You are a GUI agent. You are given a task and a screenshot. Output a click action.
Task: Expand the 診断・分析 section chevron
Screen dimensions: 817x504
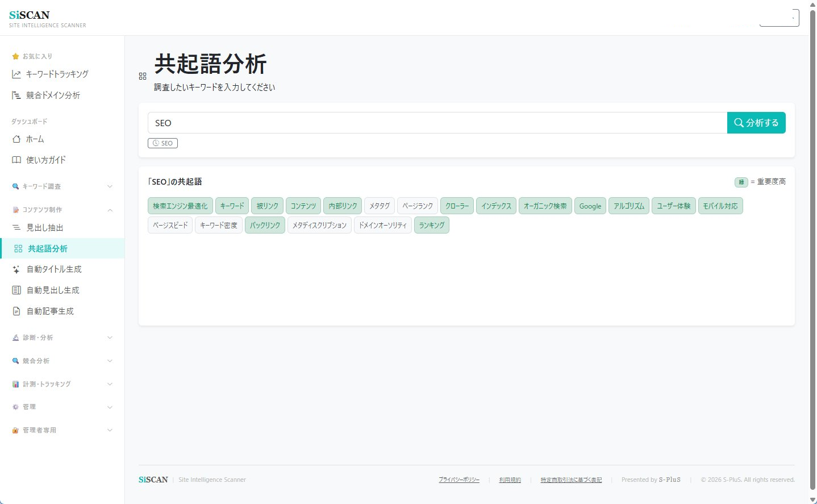coord(110,338)
